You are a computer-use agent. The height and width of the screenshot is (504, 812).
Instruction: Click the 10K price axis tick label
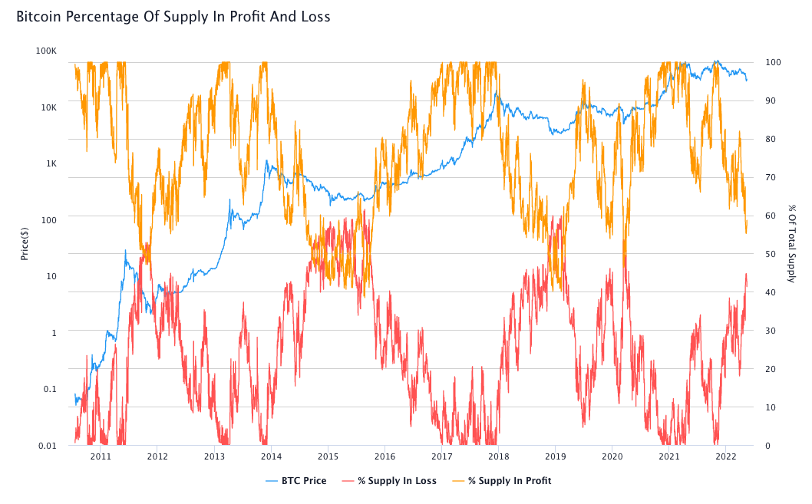[48, 107]
